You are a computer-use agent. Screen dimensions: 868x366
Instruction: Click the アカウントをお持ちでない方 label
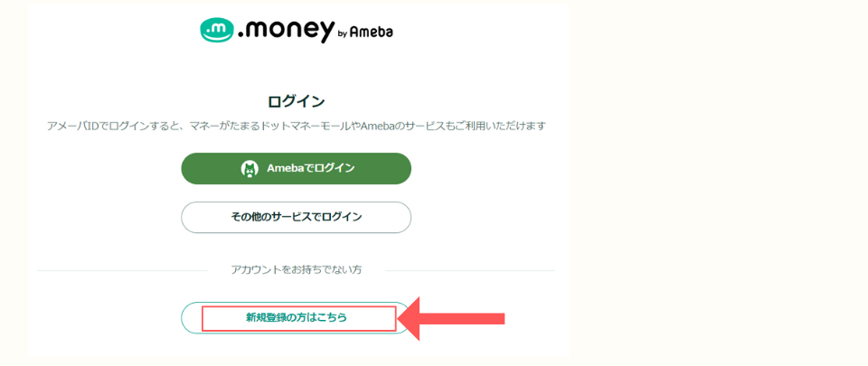coord(297,270)
